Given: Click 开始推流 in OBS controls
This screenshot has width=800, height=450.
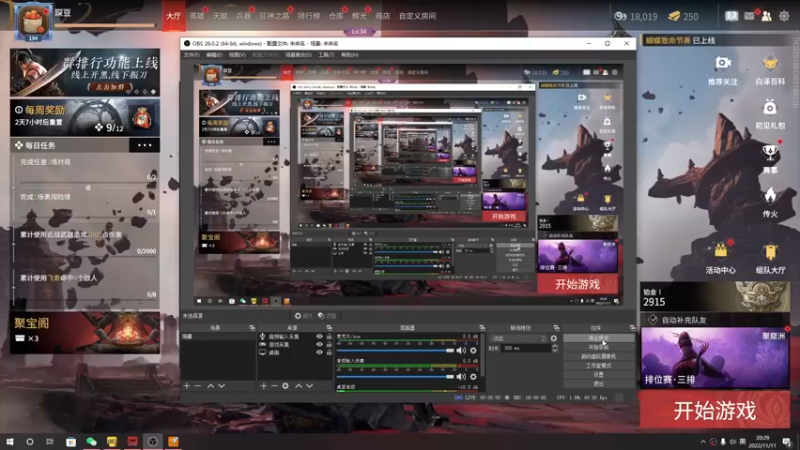Looking at the screenshot, I should tap(598, 338).
